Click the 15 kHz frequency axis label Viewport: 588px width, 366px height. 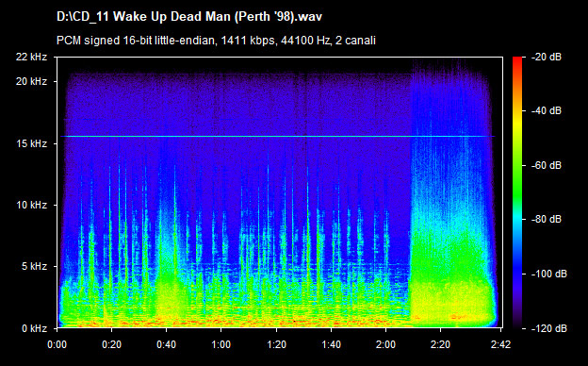point(31,143)
